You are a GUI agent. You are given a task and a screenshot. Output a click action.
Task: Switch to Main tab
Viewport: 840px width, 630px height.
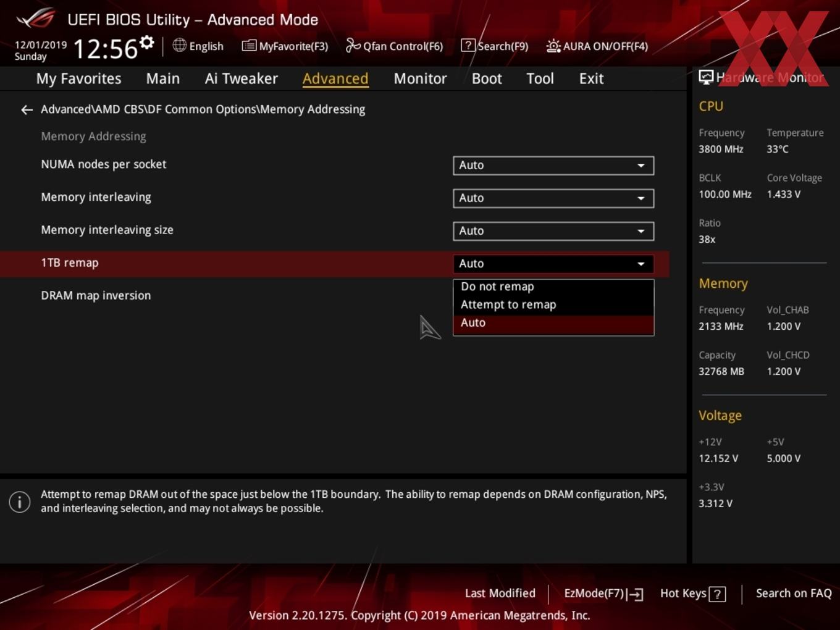tap(163, 78)
